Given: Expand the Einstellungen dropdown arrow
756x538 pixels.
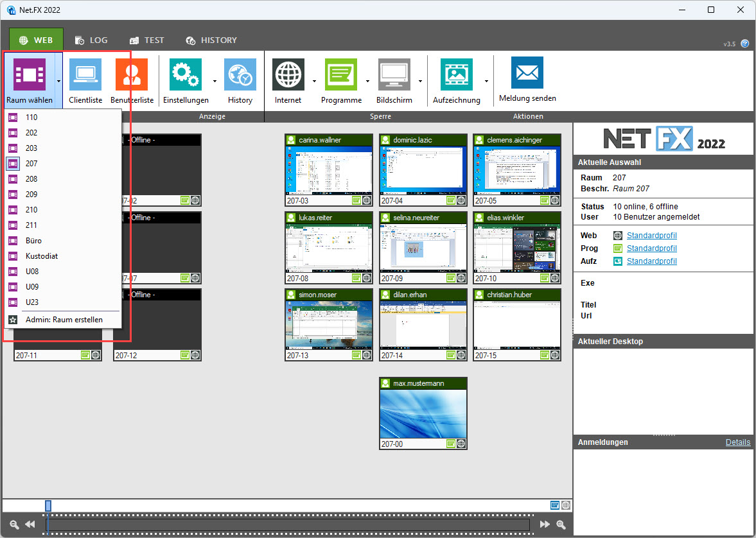Looking at the screenshot, I should tap(215, 81).
